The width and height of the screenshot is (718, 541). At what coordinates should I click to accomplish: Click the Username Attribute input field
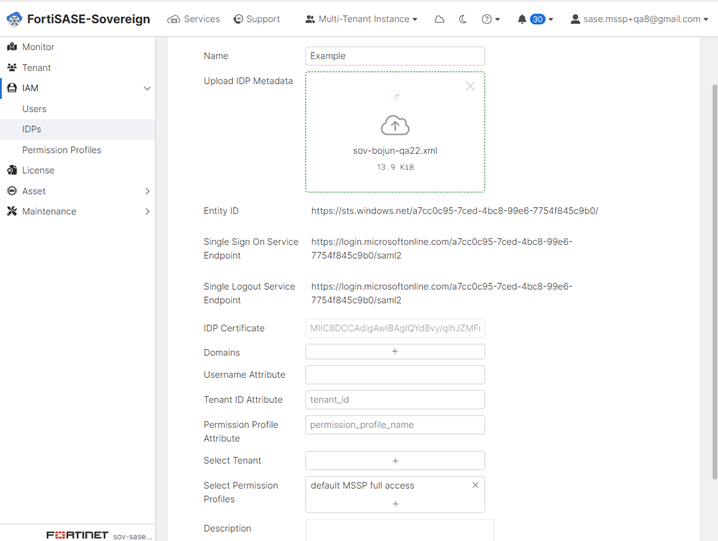tap(395, 375)
